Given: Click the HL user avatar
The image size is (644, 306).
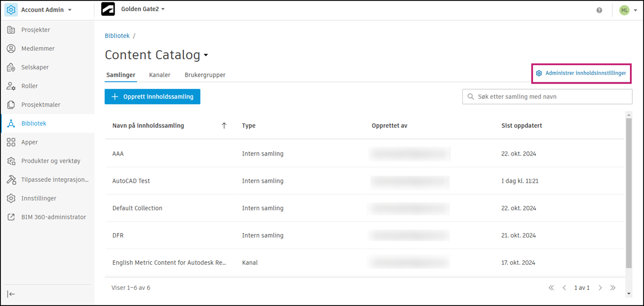Looking at the screenshot, I should point(624,10).
